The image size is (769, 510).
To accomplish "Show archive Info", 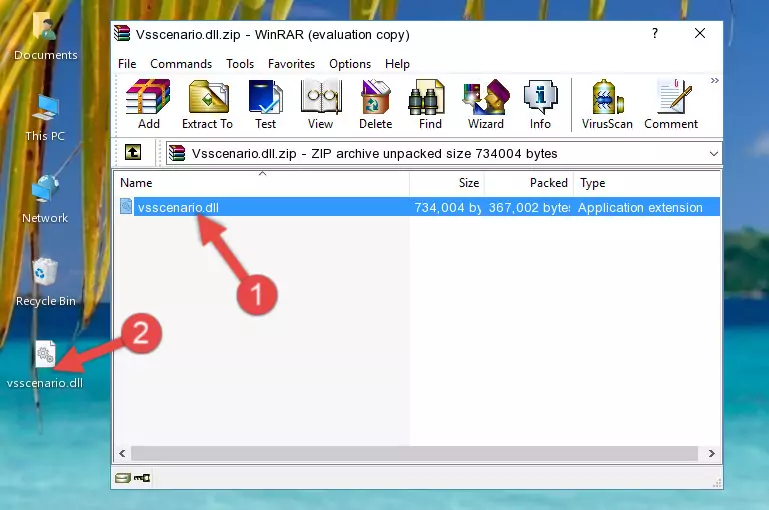I will (x=540, y=104).
